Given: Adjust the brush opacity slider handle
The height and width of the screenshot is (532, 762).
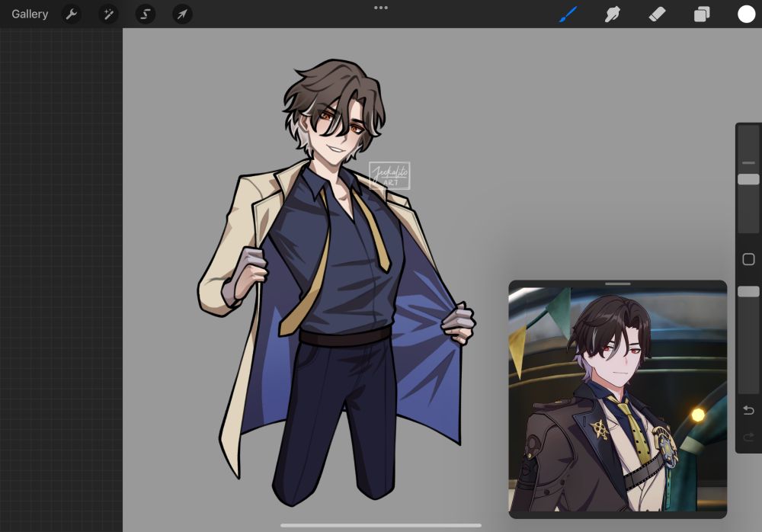Looking at the screenshot, I should (748, 291).
